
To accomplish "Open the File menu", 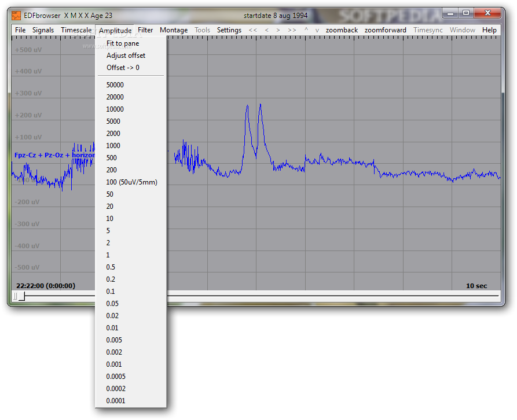I will click(x=20, y=30).
